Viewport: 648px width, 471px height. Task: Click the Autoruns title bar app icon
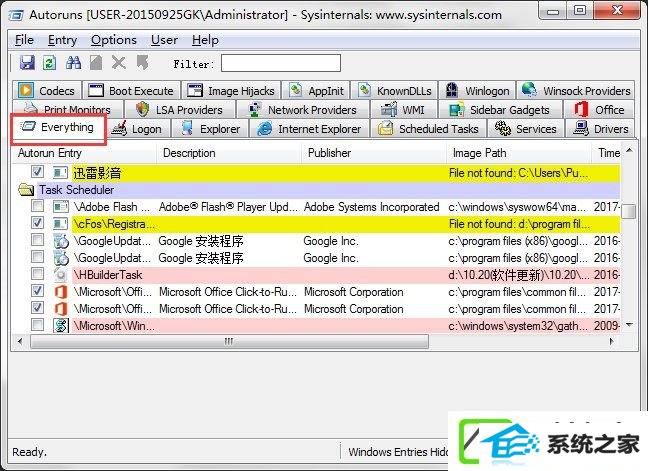pos(17,15)
